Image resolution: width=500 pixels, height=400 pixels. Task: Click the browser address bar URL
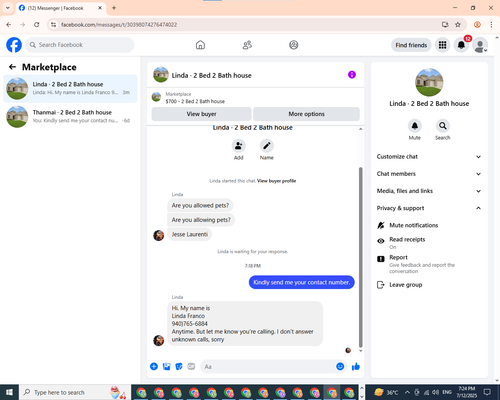(119, 25)
